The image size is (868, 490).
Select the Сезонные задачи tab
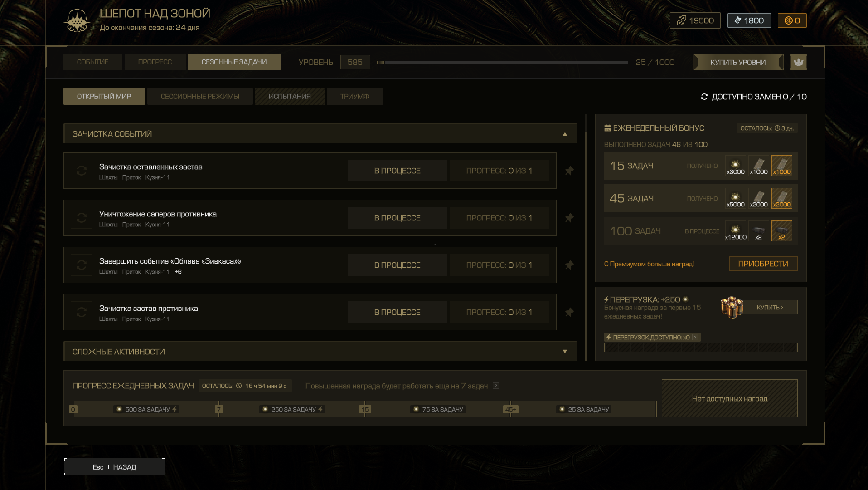(234, 62)
